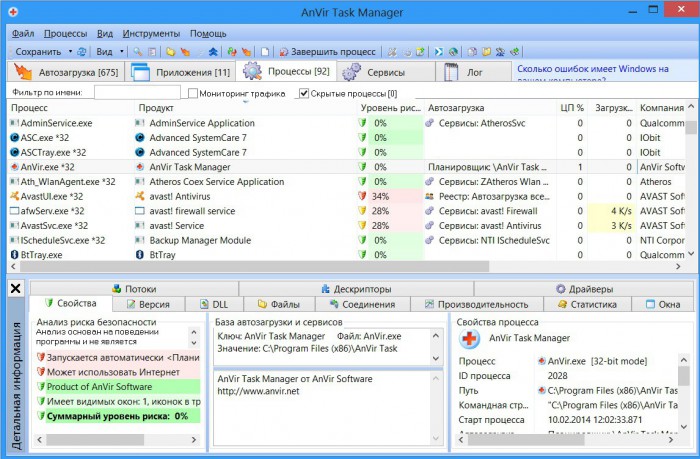
Task: Open the Соединения detail tab
Action: [x=362, y=305]
